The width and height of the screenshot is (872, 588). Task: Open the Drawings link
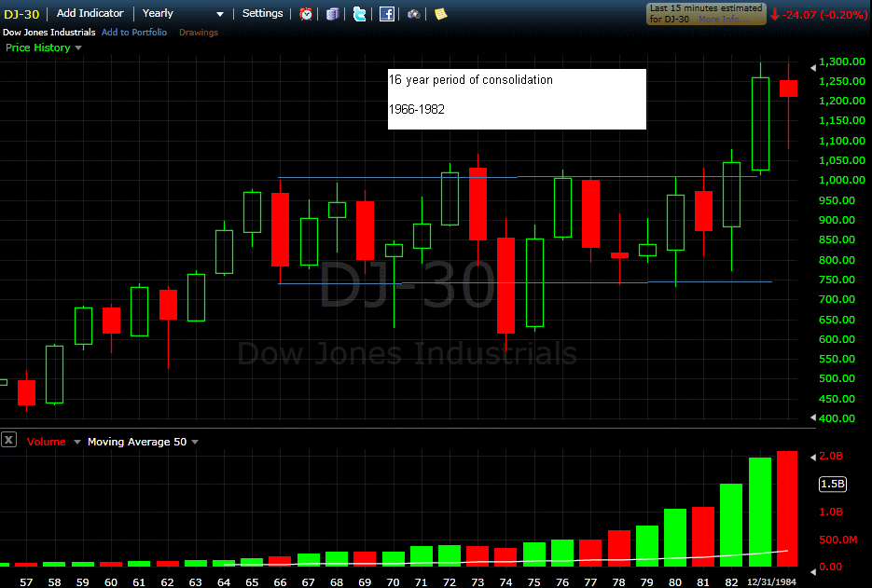199,33
